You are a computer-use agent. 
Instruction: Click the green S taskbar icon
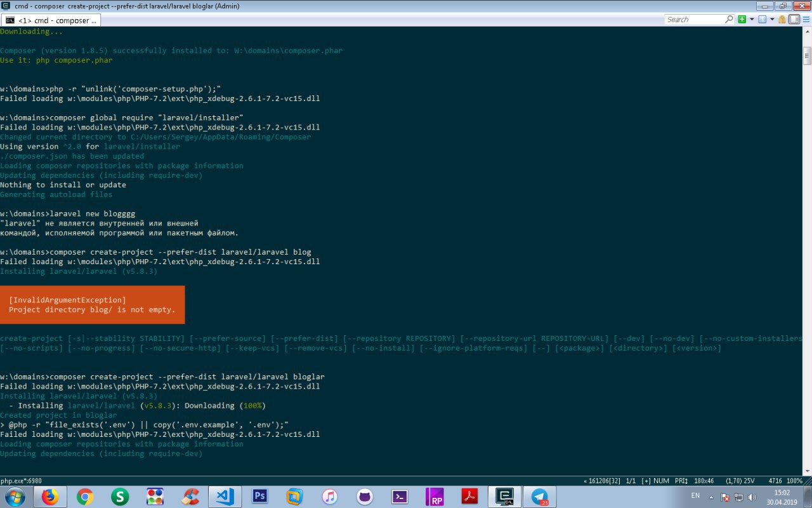coord(120,497)
